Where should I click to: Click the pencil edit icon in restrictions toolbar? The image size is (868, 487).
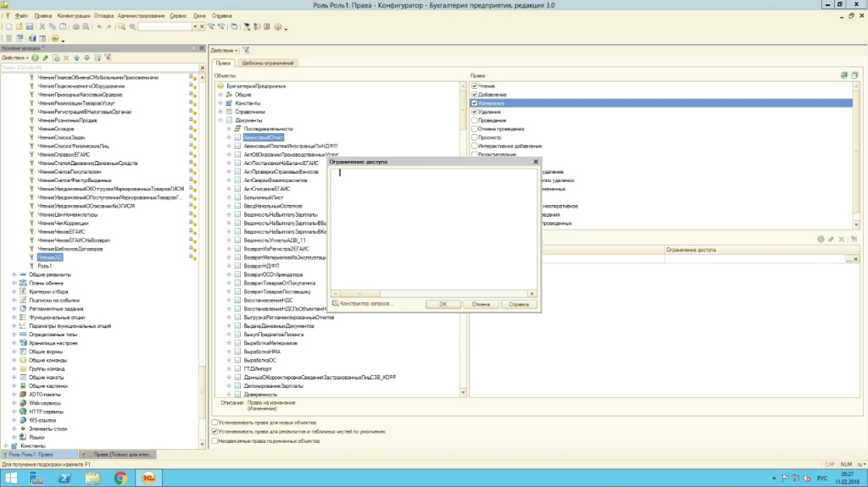pyautogui.click(x=831, y=240)
